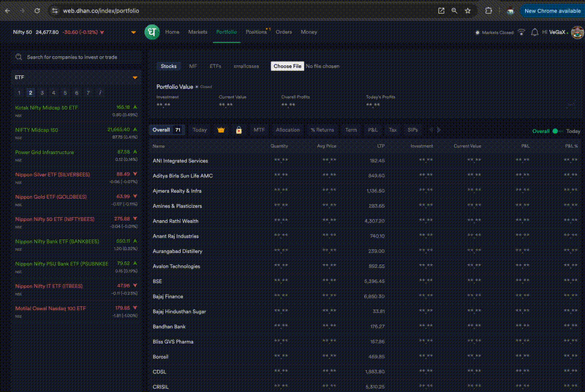Open the Orders menu

pos(284,32)
